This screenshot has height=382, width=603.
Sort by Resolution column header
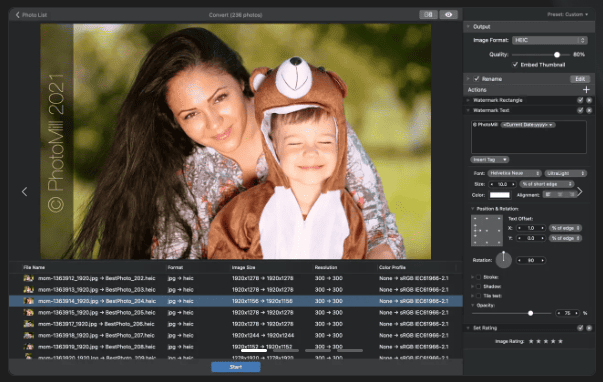[326, 267]
